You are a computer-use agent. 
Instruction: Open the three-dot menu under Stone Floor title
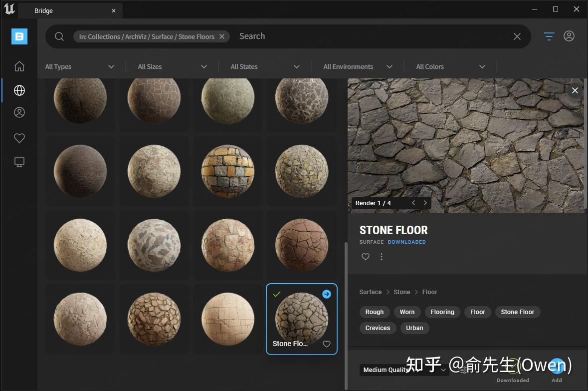click(382, 257)
